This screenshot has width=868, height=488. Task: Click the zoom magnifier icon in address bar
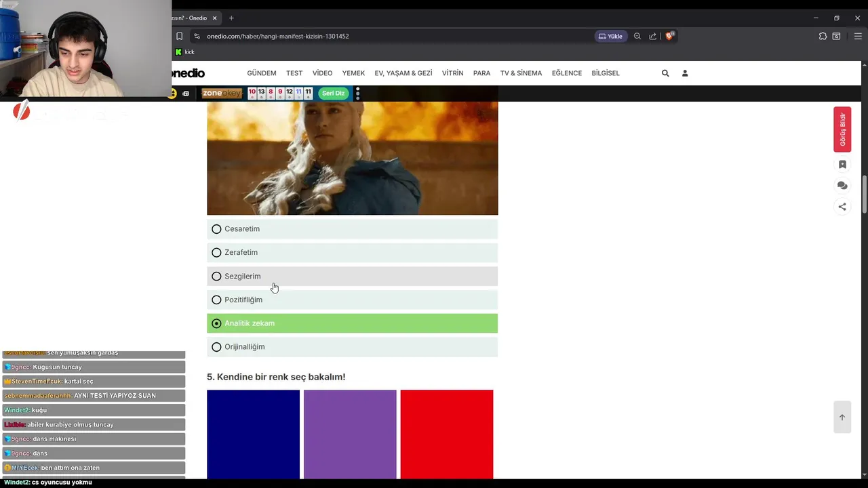pyautogui.click(x=637, y=36)
